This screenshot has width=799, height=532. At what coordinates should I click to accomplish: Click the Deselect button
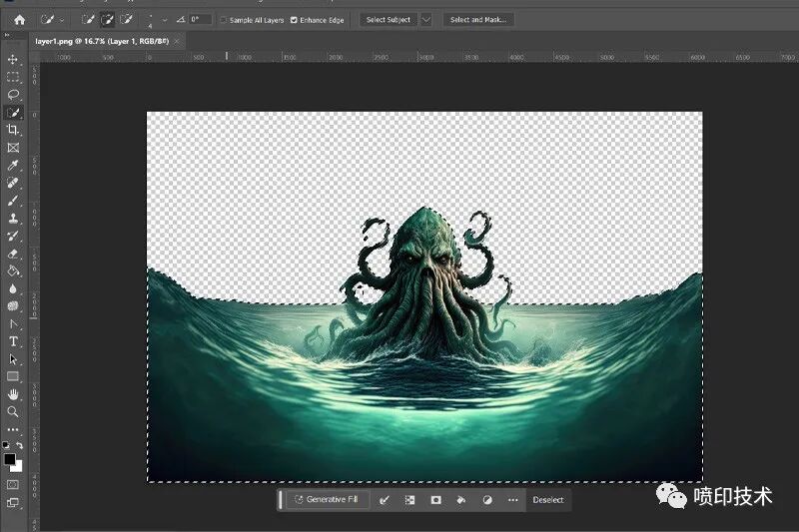(548, 500)
